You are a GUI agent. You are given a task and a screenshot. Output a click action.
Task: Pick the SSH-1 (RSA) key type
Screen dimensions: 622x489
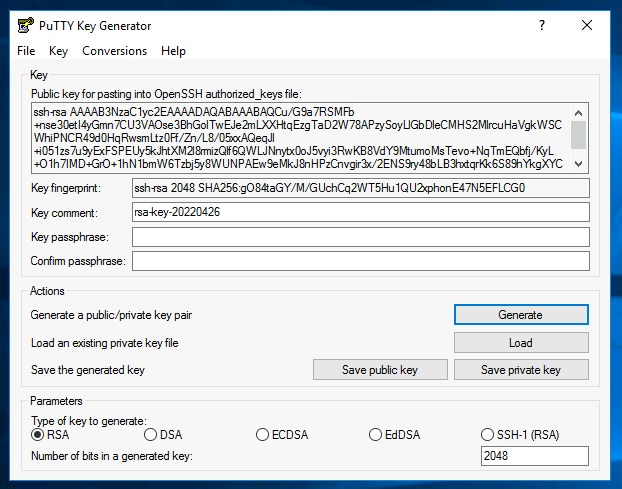click(x=488, y=435)
